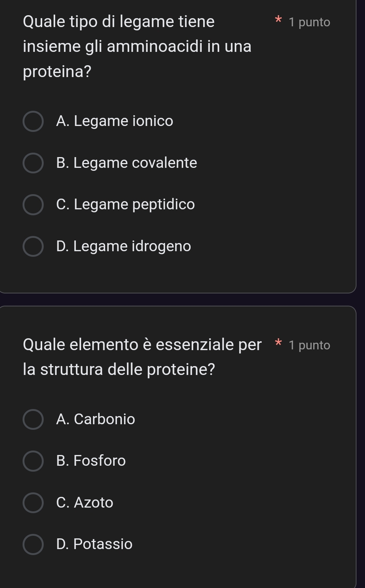Pick the Potassio radio circle
Image resolution: width=365 pixels, height=588 pixels.
(x=33, y=544)
